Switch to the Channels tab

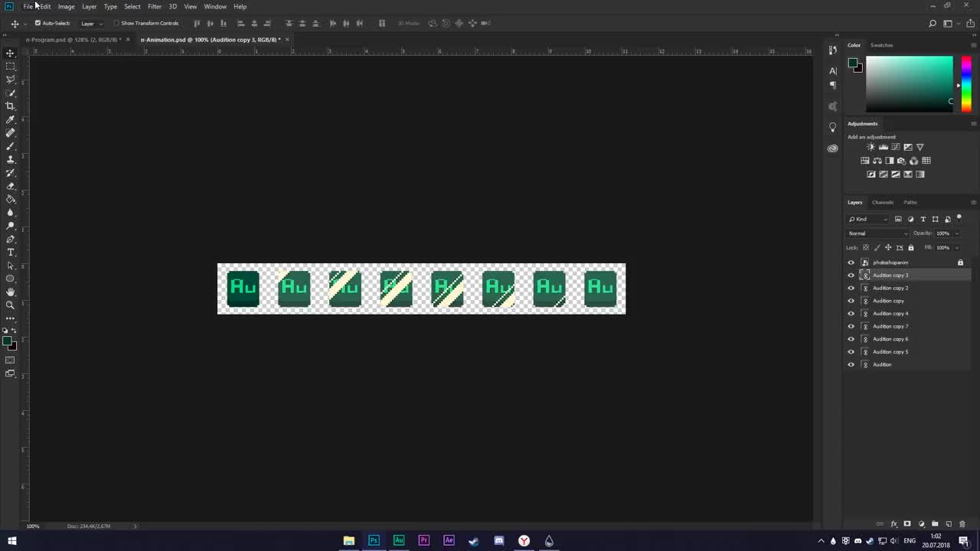[883, 202]
